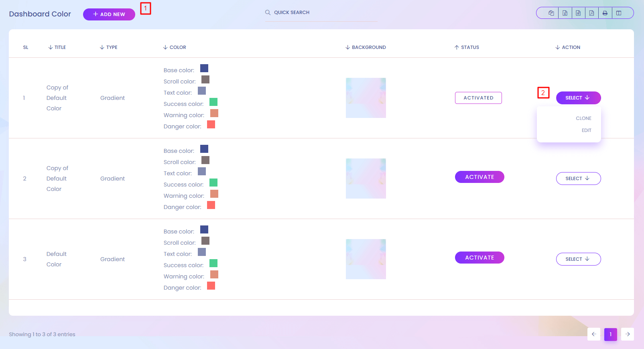Choose Clone from the open menu
The image size is (644, 349).
[583, 118]
